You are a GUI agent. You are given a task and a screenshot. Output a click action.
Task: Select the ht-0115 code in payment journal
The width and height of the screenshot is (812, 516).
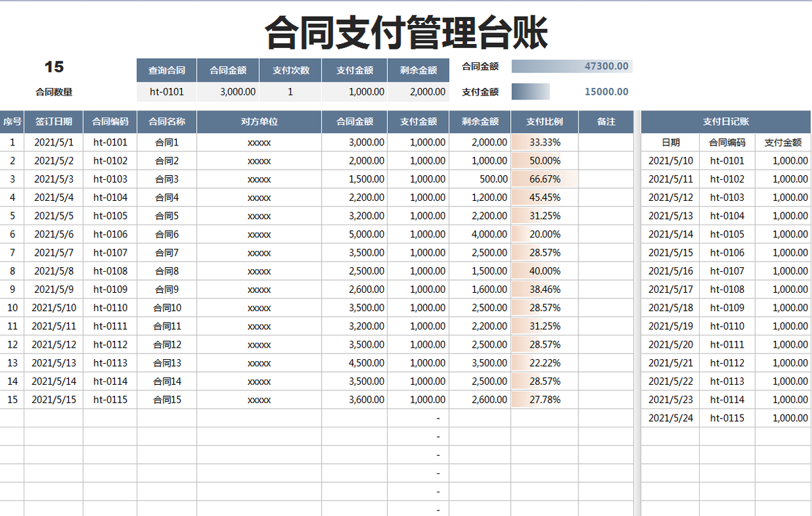coord(727,418)
